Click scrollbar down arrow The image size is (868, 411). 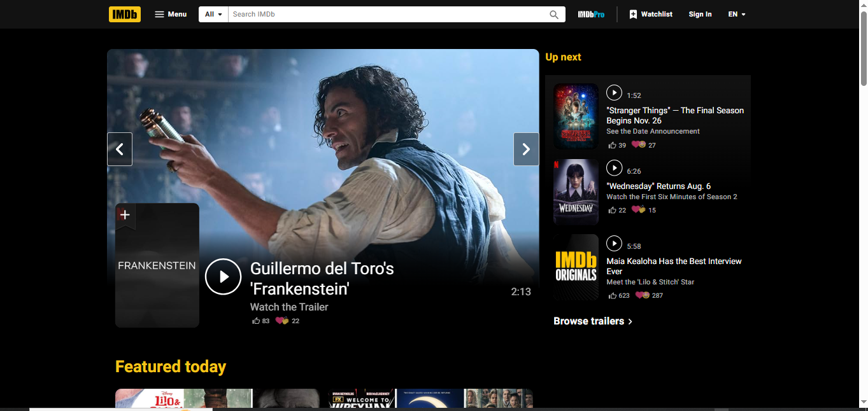click(x=864, y=402)
